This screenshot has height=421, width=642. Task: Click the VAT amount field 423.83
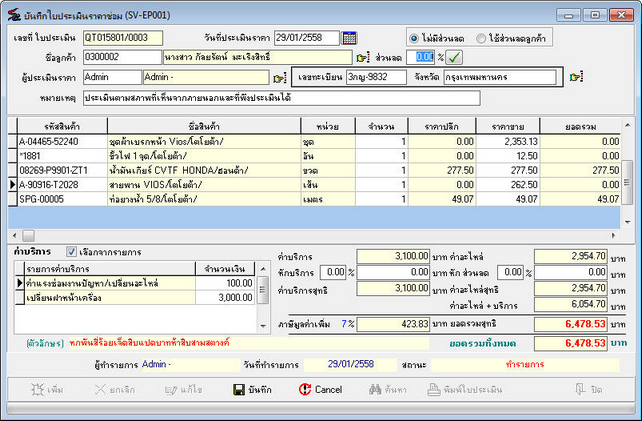point(393,324)
